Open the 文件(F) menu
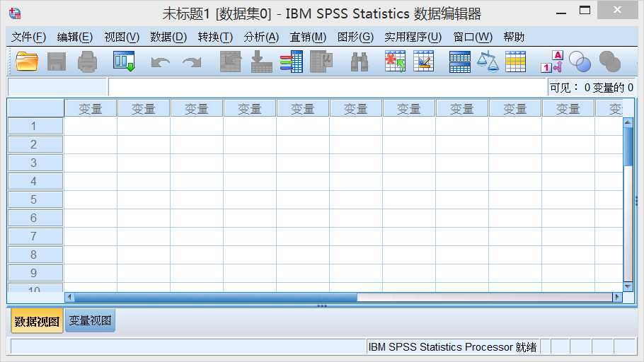The width and height of the screenshot is (644, 362). [28, 37]
